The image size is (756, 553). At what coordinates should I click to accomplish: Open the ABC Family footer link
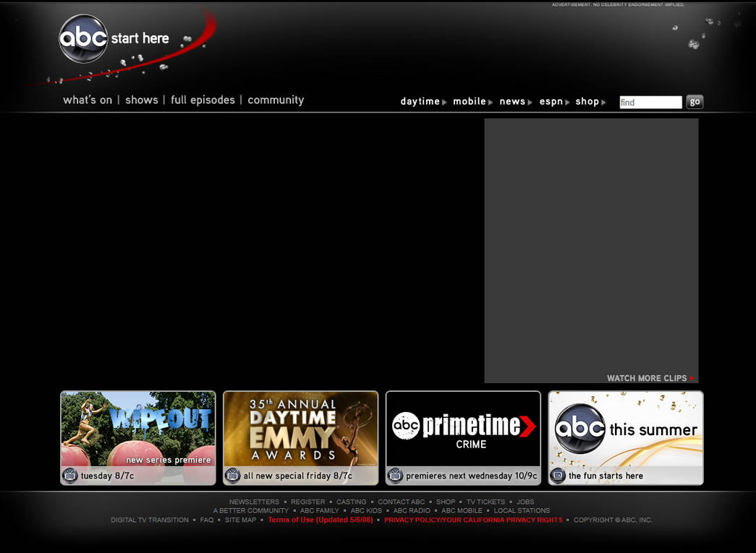(319, 510)
